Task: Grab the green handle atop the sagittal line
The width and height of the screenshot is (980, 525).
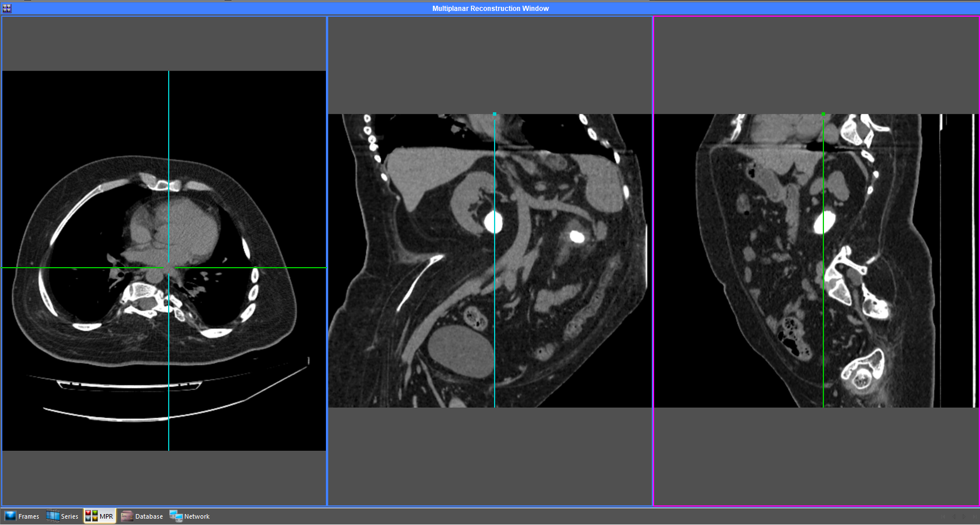Action: pyautogui.click(x=823, y=115)
